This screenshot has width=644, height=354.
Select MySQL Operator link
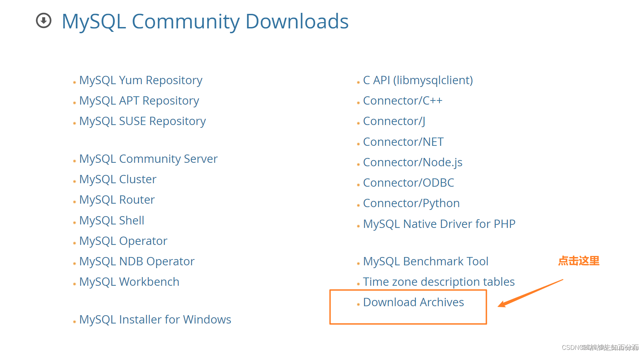point(123,241)
